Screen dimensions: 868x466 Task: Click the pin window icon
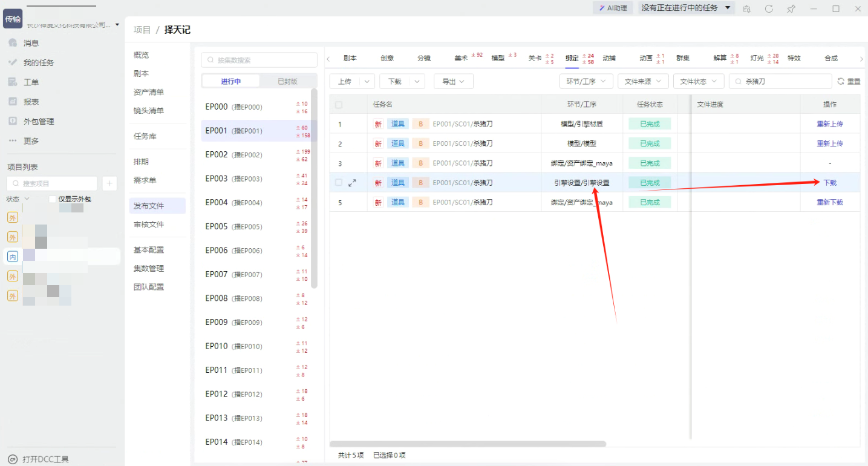(x=791, y=8)
